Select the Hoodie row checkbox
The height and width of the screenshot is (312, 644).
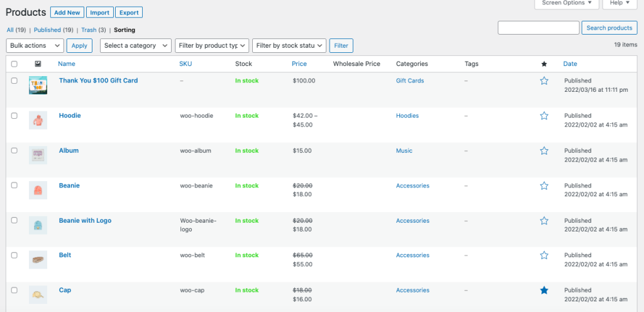pyautogui.click(x=14, y=116)
